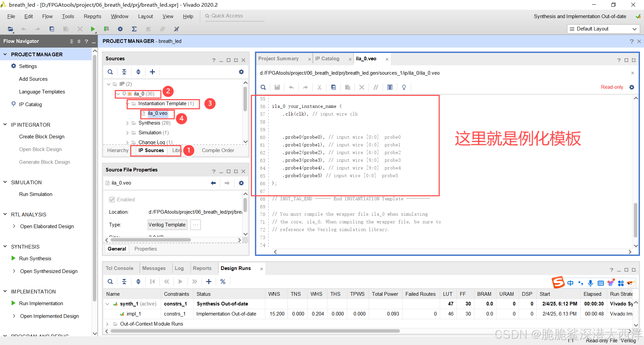This screenshot has height=345, width=644.
Task: Switch to the Tcl Console tab
Action: click(119, 268)
